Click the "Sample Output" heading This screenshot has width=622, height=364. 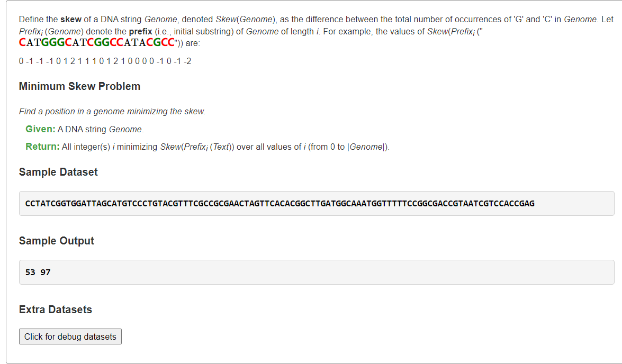pos(57,241)
